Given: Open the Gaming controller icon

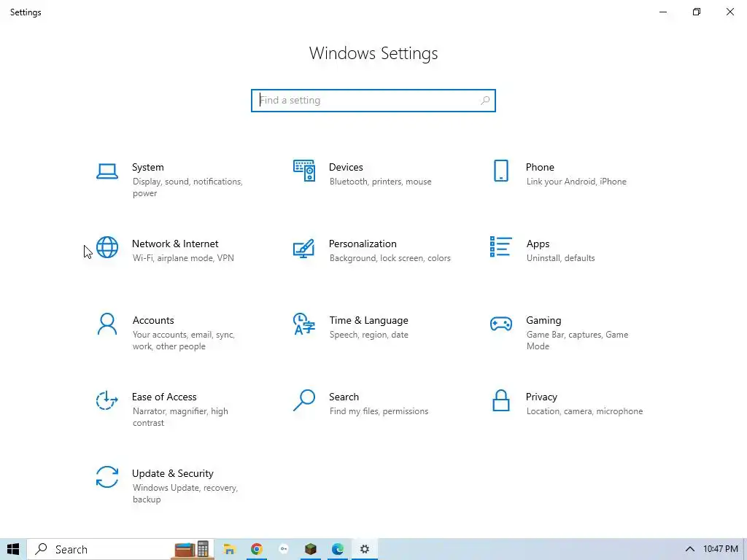Looking at the screenshot, I should click(x=500, y=324).
